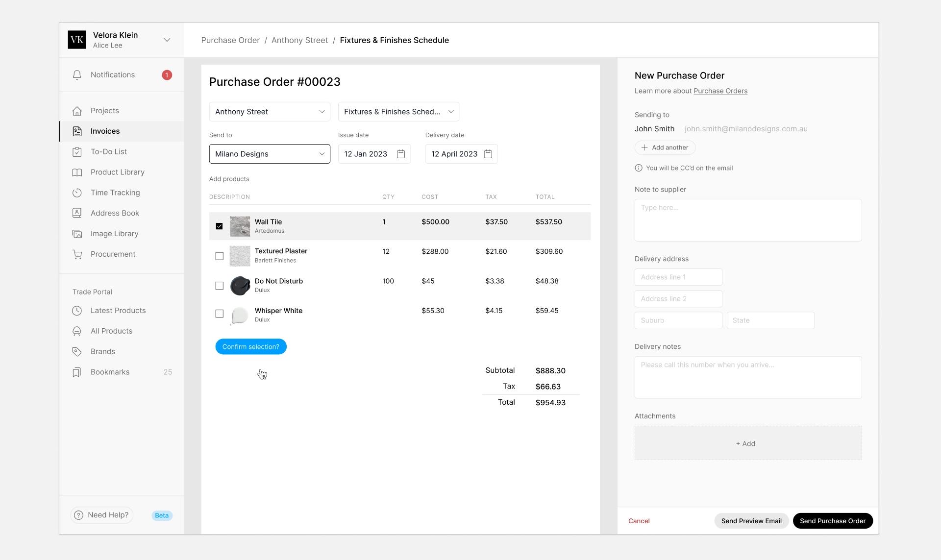Click the Bookmarks ribbon icon
Viewport: 941px width, 560px height.
coord(77,372)
